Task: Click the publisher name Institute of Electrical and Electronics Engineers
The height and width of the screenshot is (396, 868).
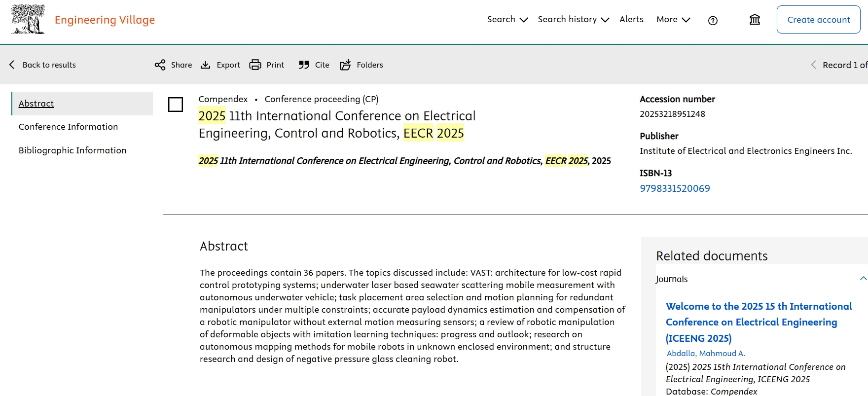Action: click(746, 151)
